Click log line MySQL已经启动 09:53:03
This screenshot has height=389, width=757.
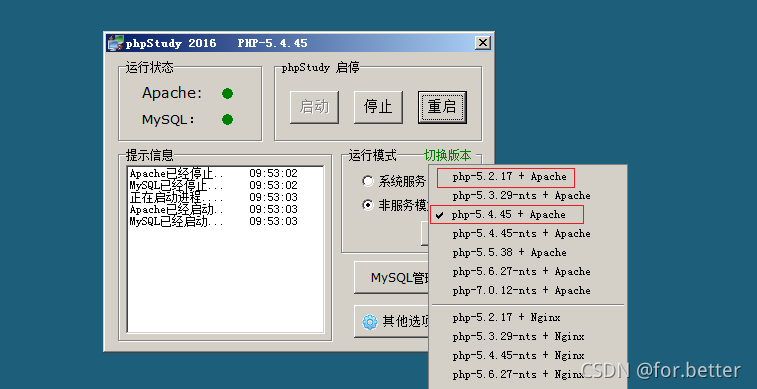tap(213, 222)
